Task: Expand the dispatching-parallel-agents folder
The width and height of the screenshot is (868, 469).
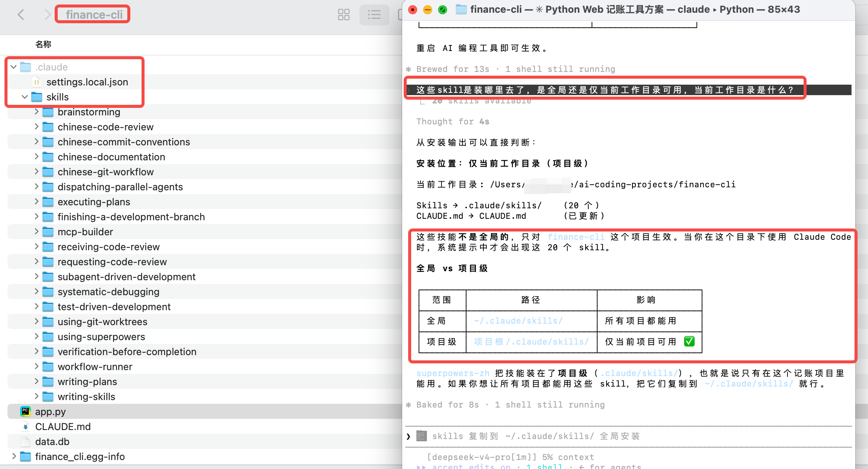Action: coord(36,187)
